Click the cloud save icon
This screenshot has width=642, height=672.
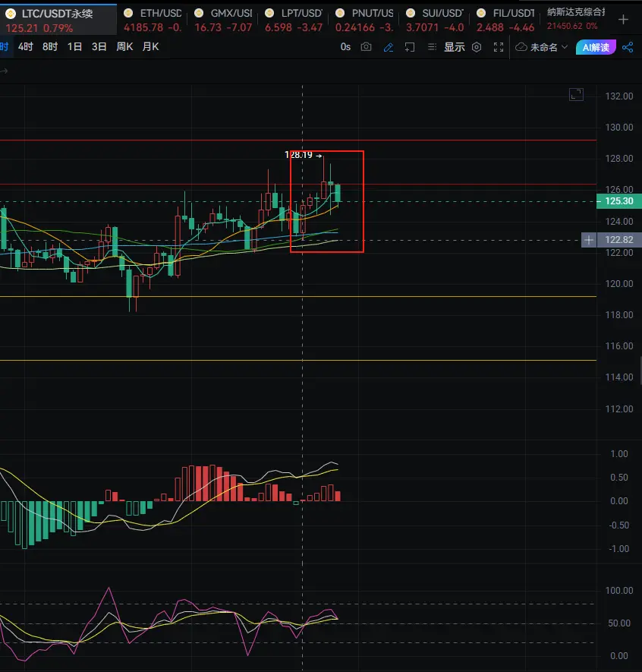point(521,47)
